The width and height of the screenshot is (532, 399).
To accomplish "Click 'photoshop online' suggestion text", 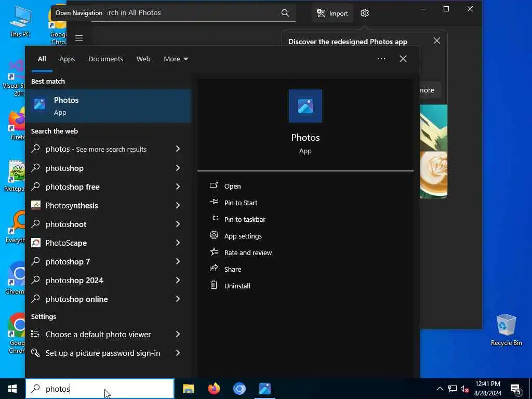I will pos(77,299).
